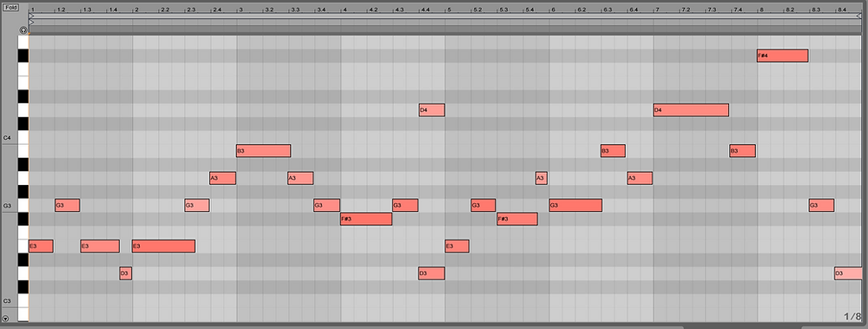Select the B3 note at beat 6.3

coord(614,151)
